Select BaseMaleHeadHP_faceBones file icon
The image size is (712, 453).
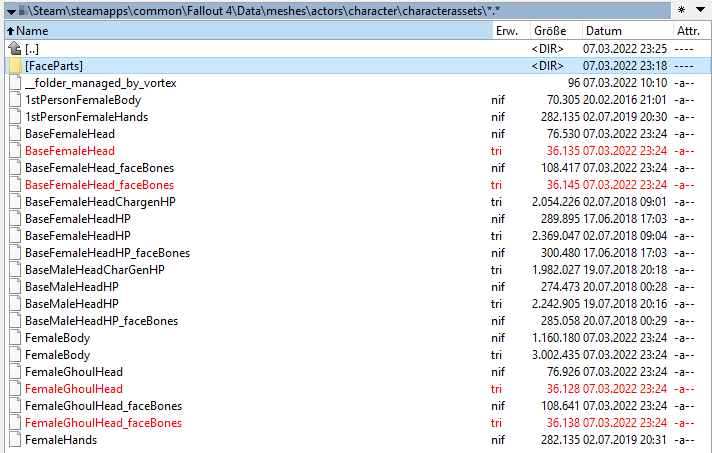point(15,321)
